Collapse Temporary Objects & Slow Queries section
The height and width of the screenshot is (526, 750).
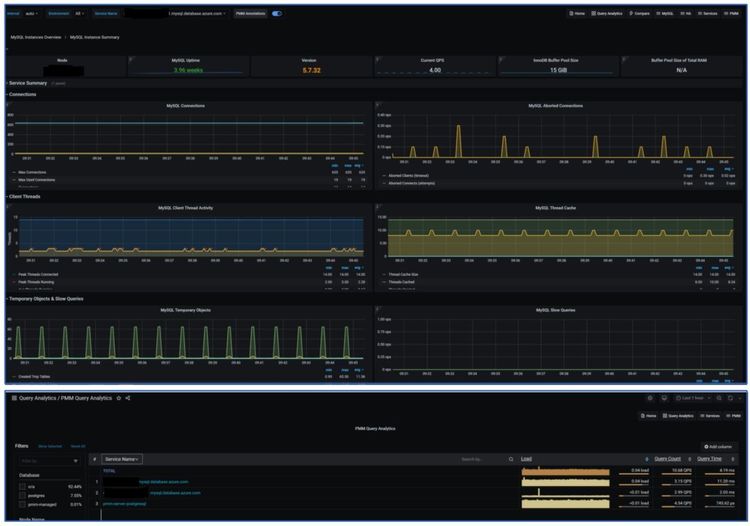45,299
